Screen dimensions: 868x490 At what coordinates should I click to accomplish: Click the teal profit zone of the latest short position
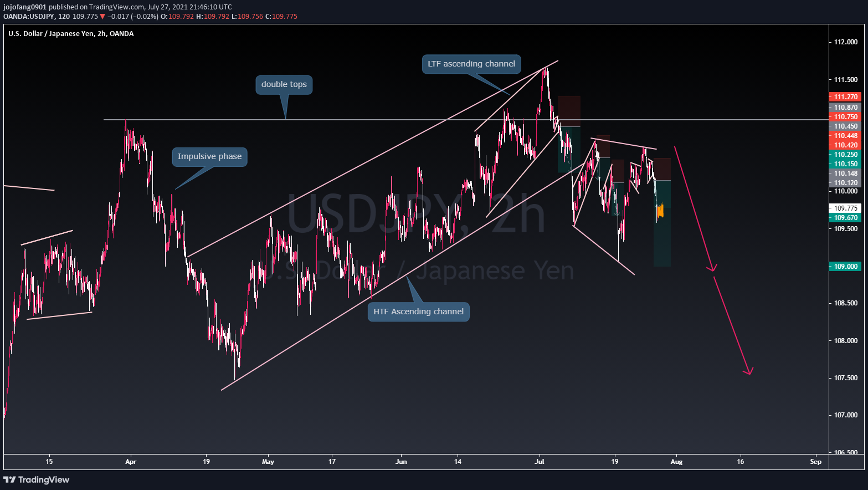(662, 223)
